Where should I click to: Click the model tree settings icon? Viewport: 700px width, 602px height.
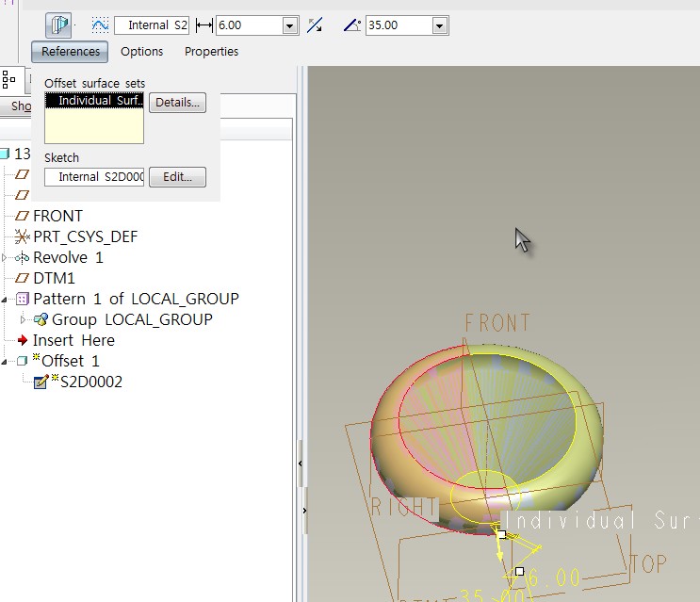tap(8, 80)
